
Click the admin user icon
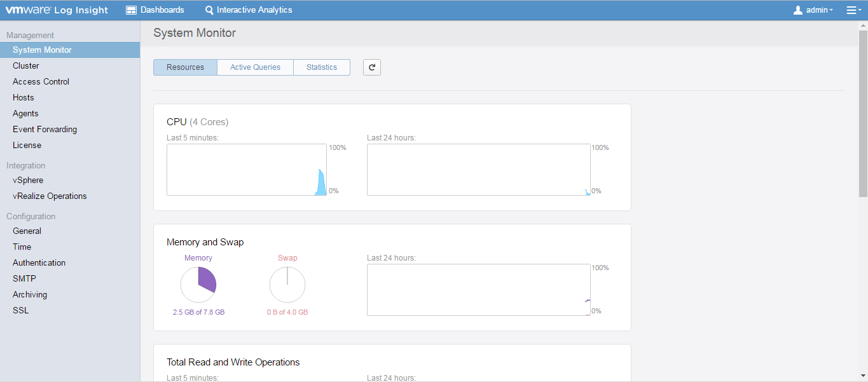[x=797, y=10]
